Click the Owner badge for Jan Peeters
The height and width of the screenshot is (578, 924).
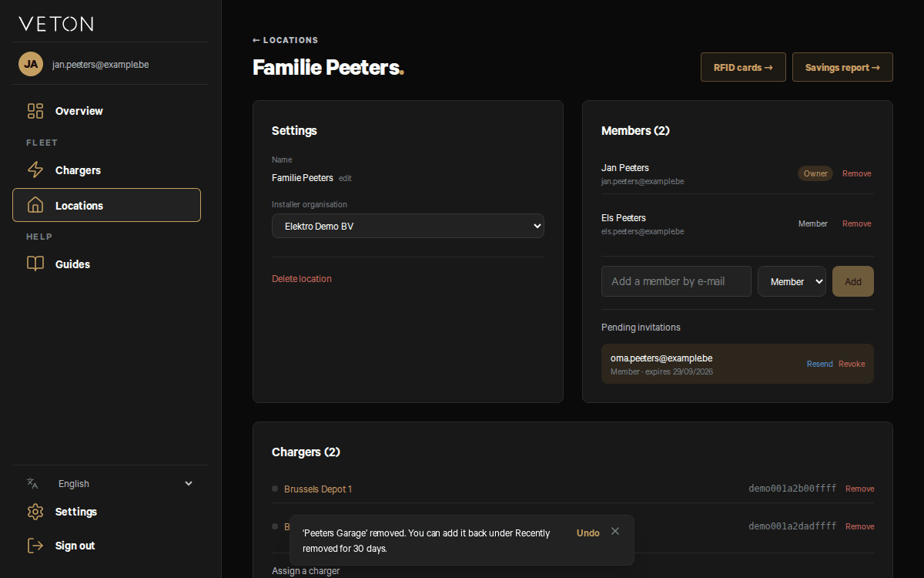tap(815, 173)
